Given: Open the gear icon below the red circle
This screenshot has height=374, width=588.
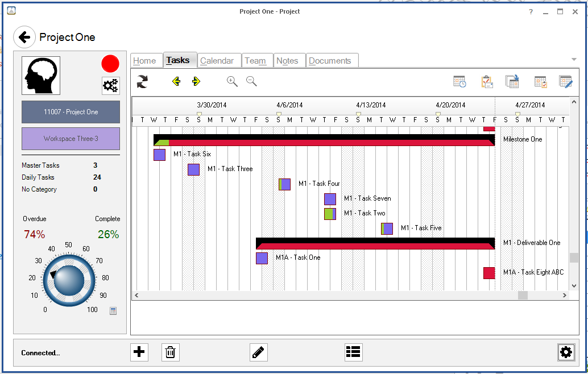Looking at the screenshot, I should click(x=110, y=86).
